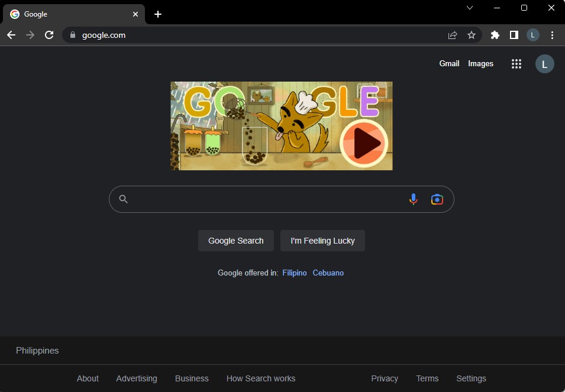Screen dimensions: 565x392
Task: Open Chrome three-dot menu
Action: point(552,35)
